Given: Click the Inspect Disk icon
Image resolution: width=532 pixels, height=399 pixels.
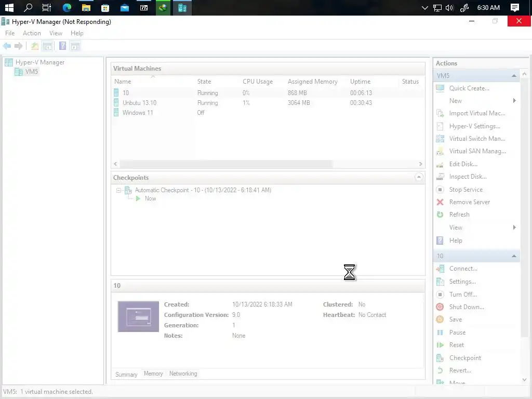Looking at the screenshot, I should 440,177.
